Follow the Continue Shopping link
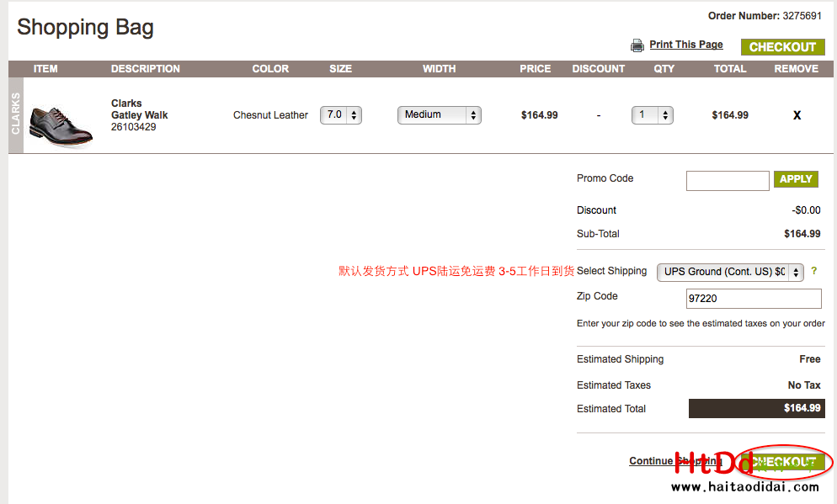Screen dimensions: 837x504 pos(675,461)
